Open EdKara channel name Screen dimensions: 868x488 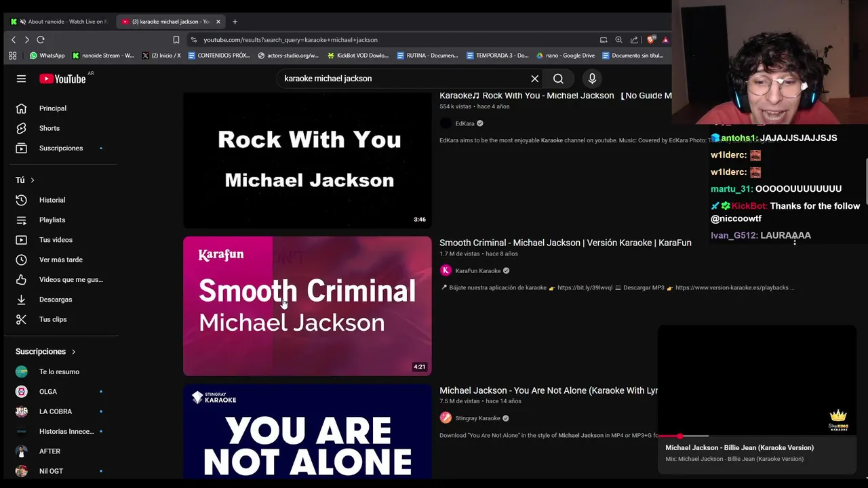[x=465, y=123]
